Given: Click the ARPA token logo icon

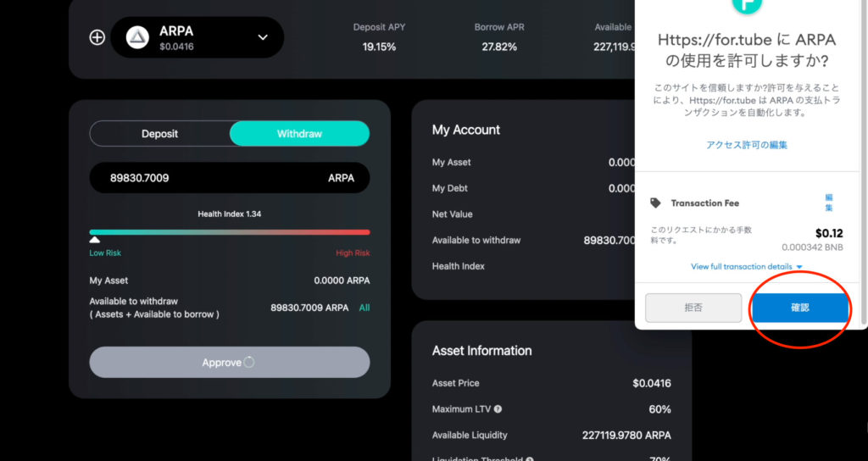Looking at the screenshot, I should point(137,37).
